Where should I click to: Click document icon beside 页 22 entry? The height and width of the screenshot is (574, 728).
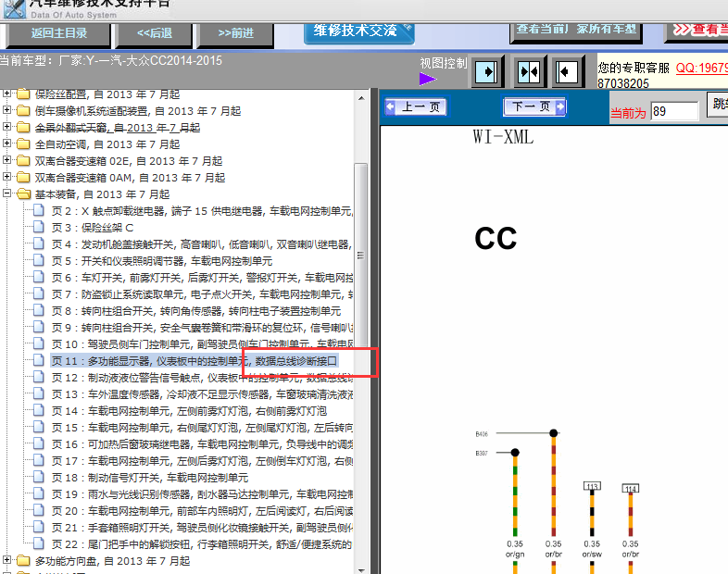(x=39, y=543)
